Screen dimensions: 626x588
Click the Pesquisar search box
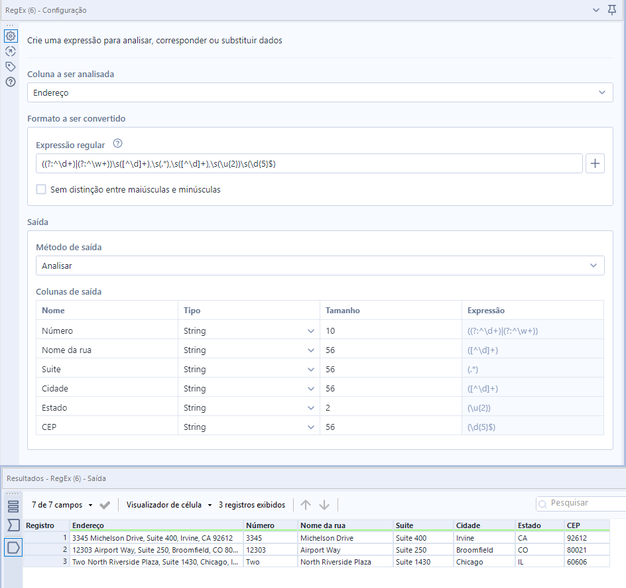point(586,504)
